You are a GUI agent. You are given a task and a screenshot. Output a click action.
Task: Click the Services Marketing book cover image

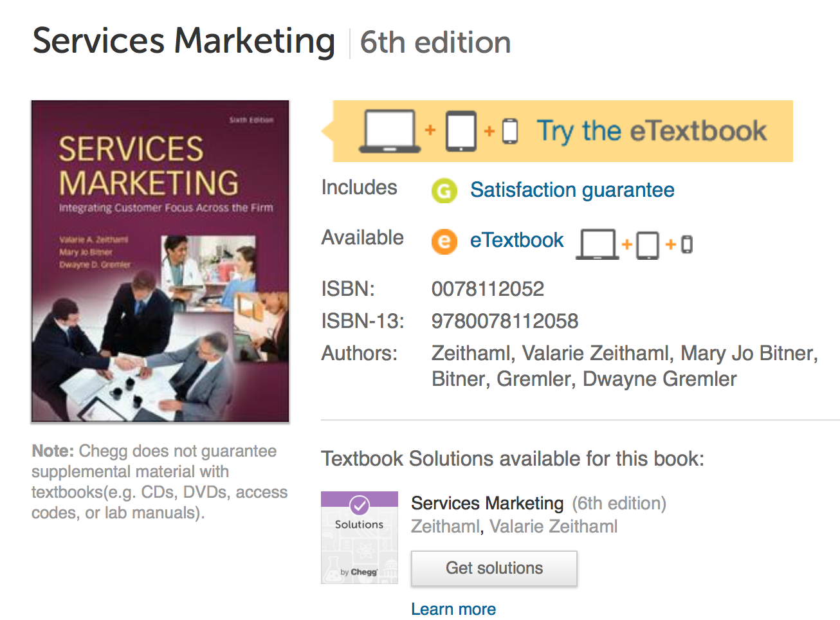pyautogui.click(x=160, y=261)
